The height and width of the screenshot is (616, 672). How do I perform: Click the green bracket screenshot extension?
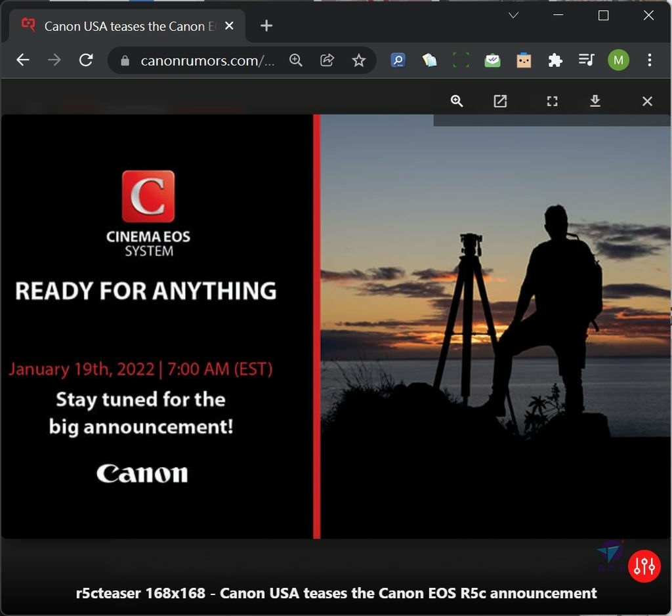tap(461, 60)
